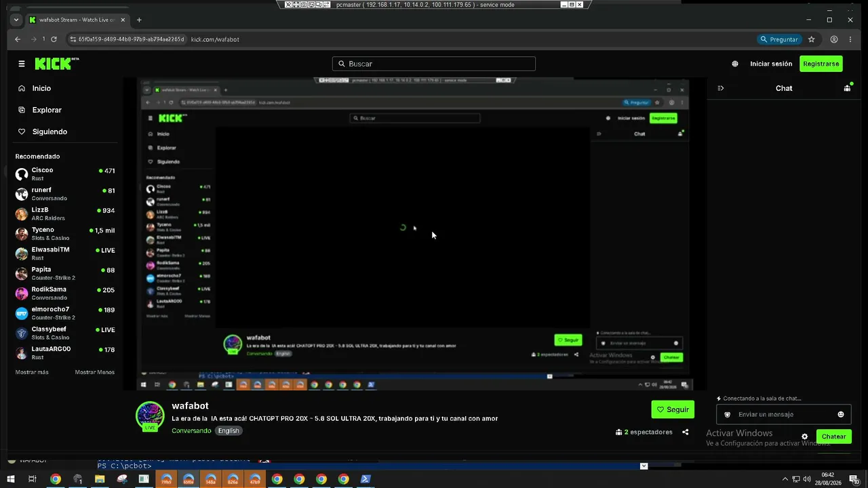Open LizzB recommended channel
Screen dimensions: 868x488
[x=65, y=213]
